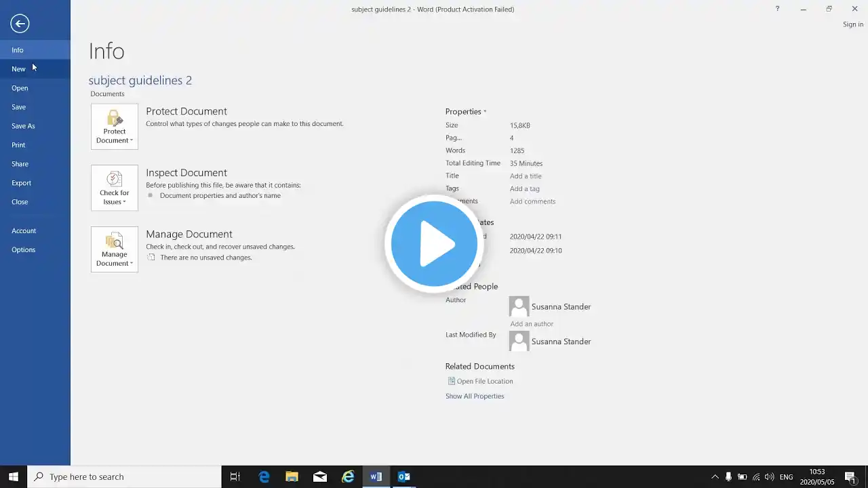Image resolution: width=868 pixels, height=488 pixels.
Task: Select the Info tab in the sidebar
Action: tap(35, 50)
